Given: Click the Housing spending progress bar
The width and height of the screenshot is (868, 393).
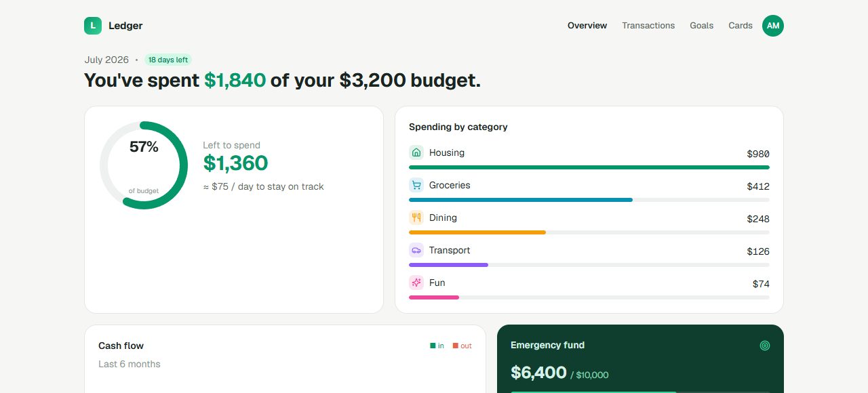Looking at the screenshot, I should tap(589, 167).
